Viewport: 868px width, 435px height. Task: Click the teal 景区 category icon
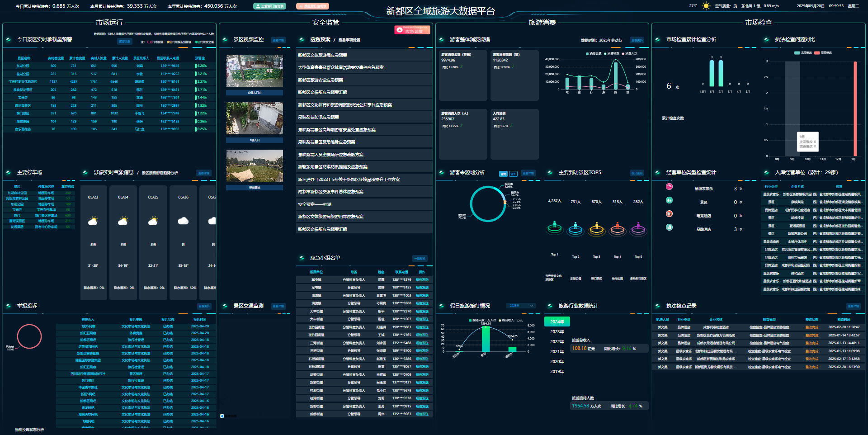pos(669,200)
